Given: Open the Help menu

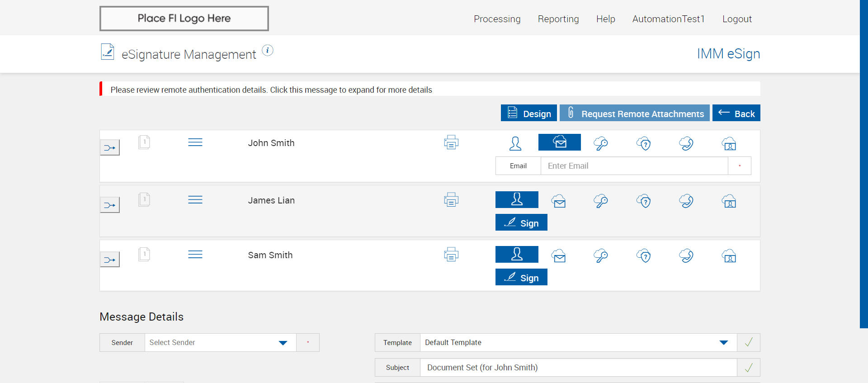Looking at the screenshot, I should click(x=606, y=19).
